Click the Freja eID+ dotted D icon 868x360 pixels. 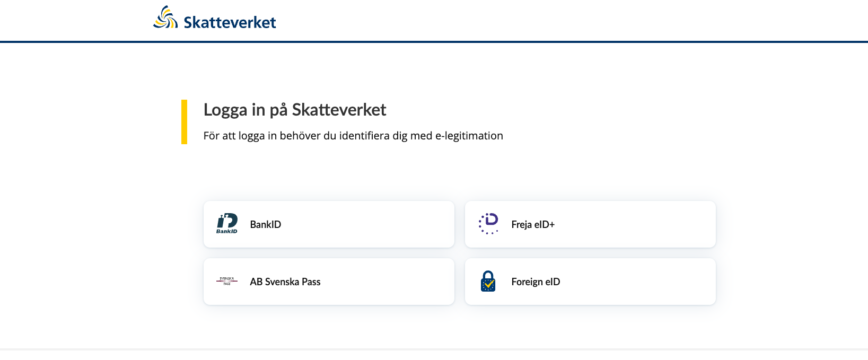coord(488,224)
